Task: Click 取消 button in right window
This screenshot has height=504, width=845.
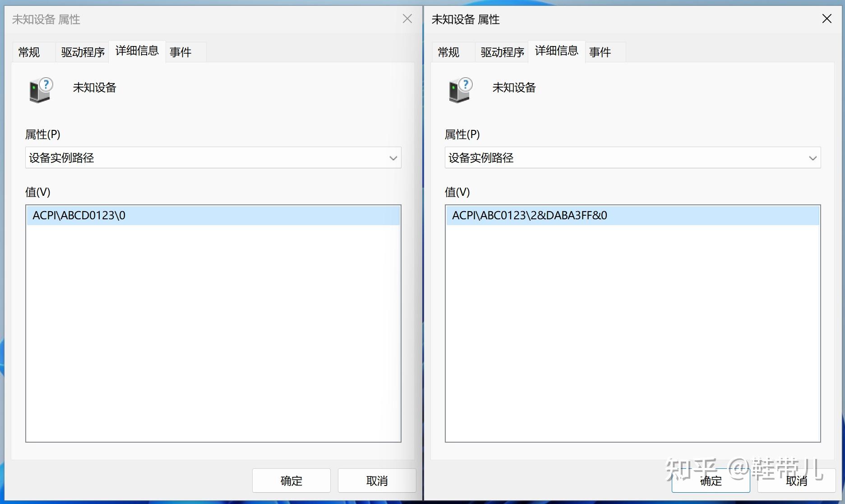Action: pyautogui.click(x=797, y=481)
